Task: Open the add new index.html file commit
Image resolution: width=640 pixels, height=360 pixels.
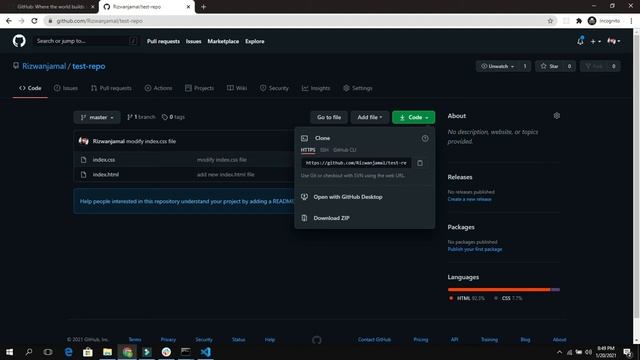Action: 226,174
